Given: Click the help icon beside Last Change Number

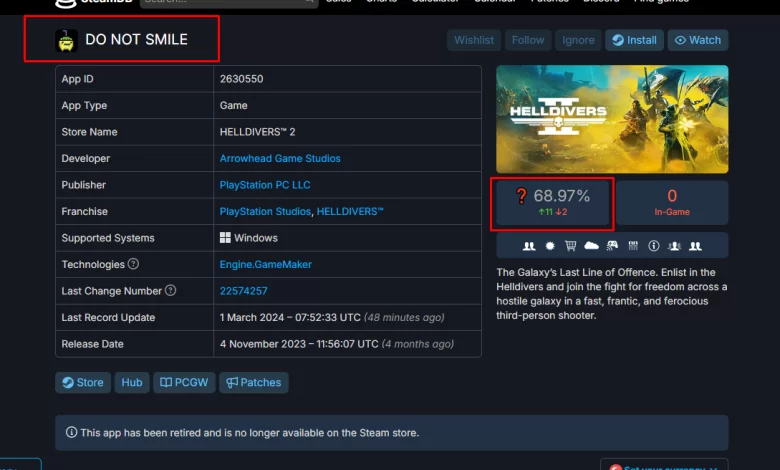Looking at the screenshot, I should click(170, 290).
